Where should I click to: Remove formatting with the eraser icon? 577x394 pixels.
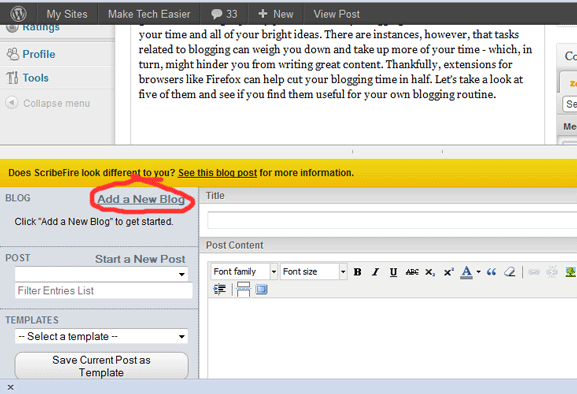(x=510, y=272)
